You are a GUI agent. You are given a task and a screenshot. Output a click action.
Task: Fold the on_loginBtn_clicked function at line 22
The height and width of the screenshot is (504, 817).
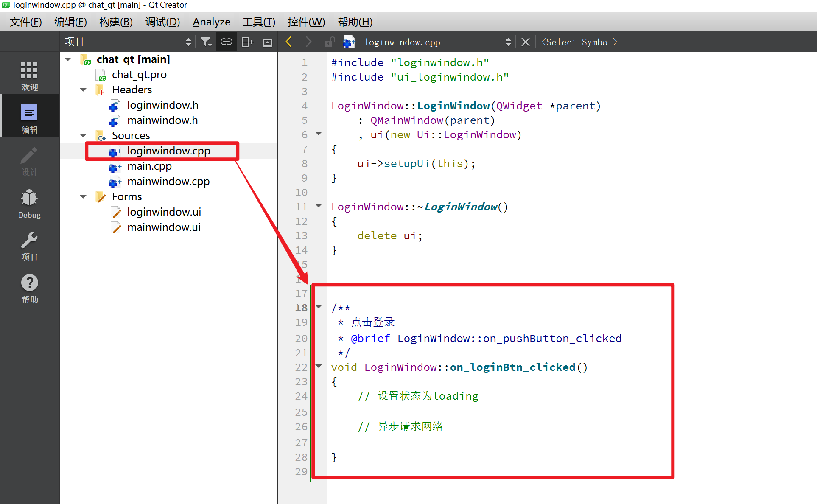pos(319,366)
